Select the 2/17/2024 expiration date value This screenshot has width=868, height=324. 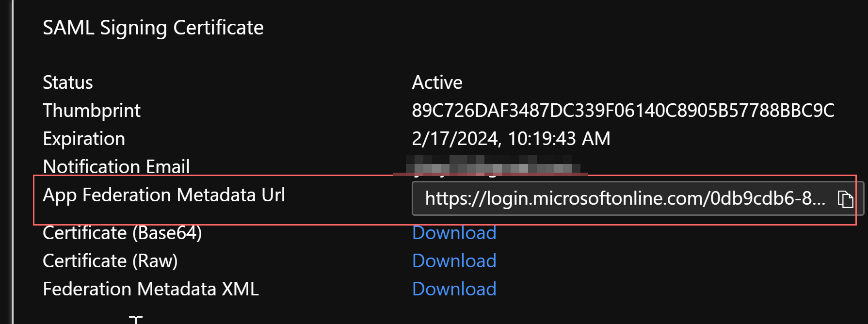[511, 139]
